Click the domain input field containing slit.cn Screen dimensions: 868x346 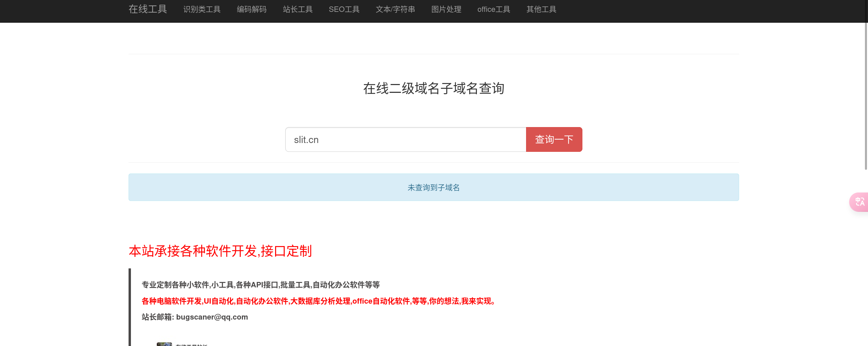pyautogui.click(x=406, y=140)
